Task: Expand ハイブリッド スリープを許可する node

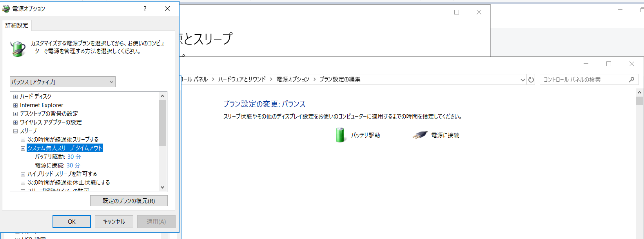Action: 23,174
